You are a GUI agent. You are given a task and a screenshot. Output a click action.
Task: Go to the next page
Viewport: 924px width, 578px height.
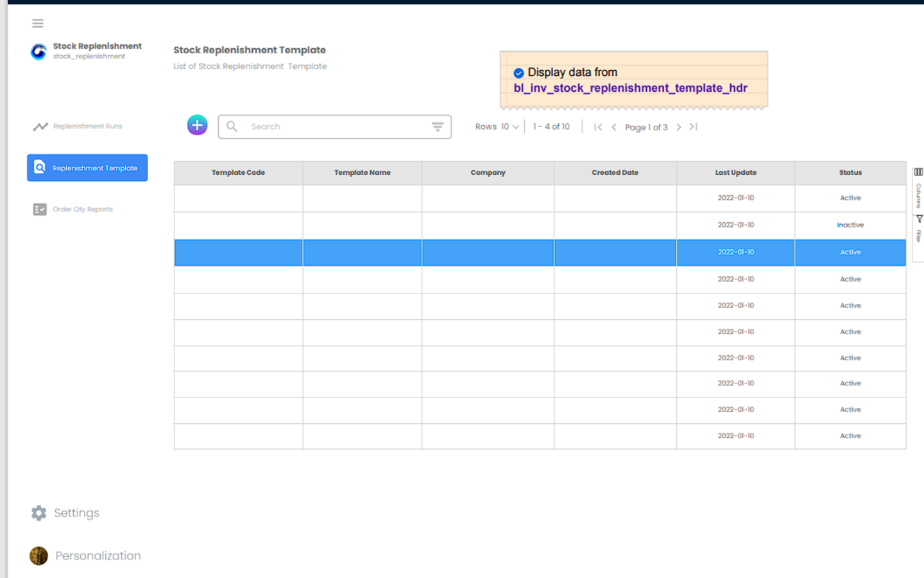(x=679, y=127)
